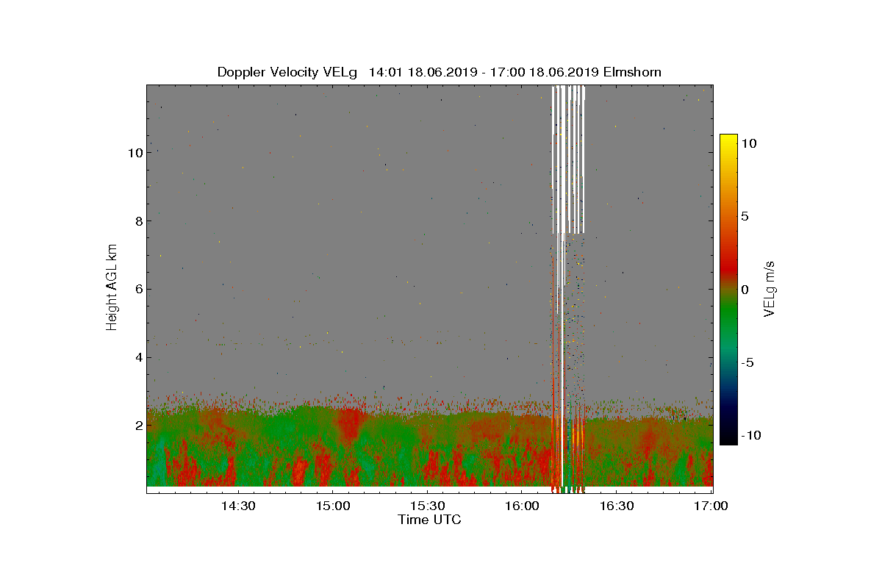Click the "VELg m/s" colorbar label

pos(770,288)
